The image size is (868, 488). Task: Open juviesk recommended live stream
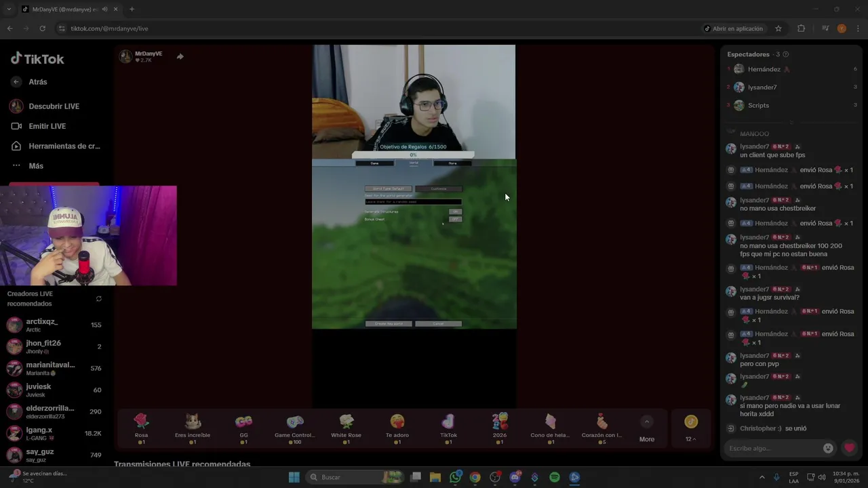point(54,390)
